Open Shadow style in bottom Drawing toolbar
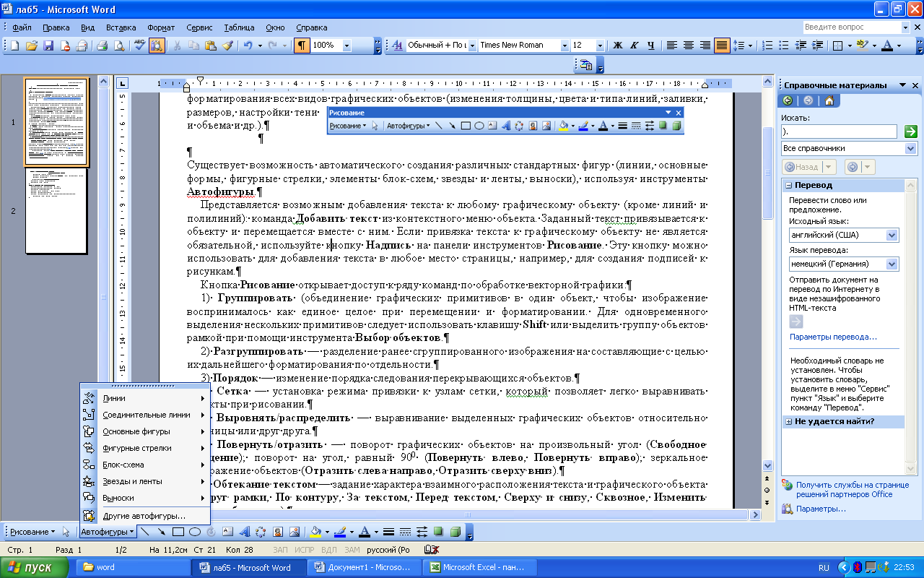The image size is (924, 578). point(438,532)
